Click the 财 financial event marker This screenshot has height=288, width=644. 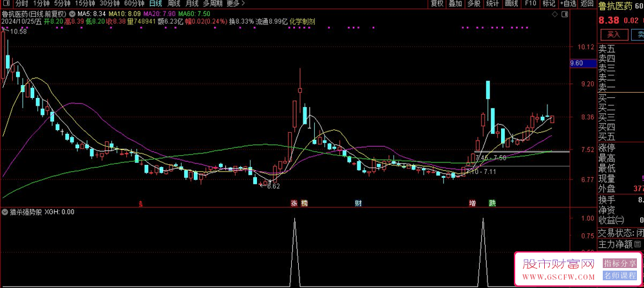pyautogui.click(x=358, y=203)
